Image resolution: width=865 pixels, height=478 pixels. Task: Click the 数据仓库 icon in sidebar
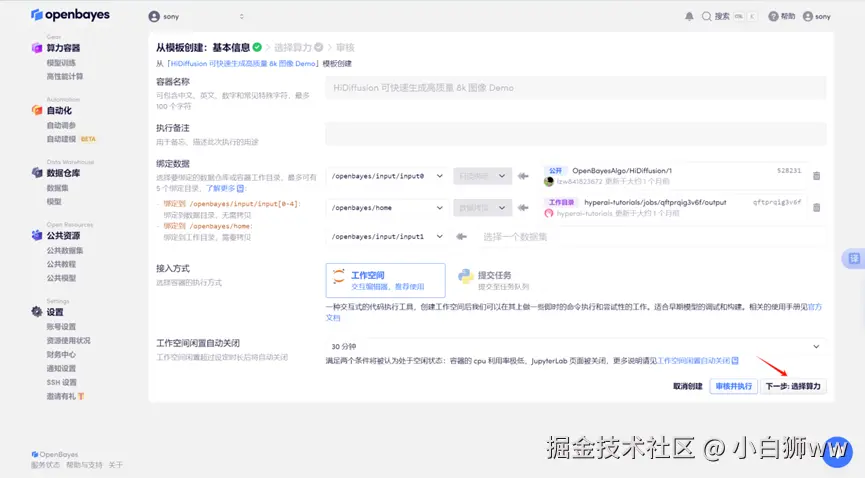(x=37, y=173)
